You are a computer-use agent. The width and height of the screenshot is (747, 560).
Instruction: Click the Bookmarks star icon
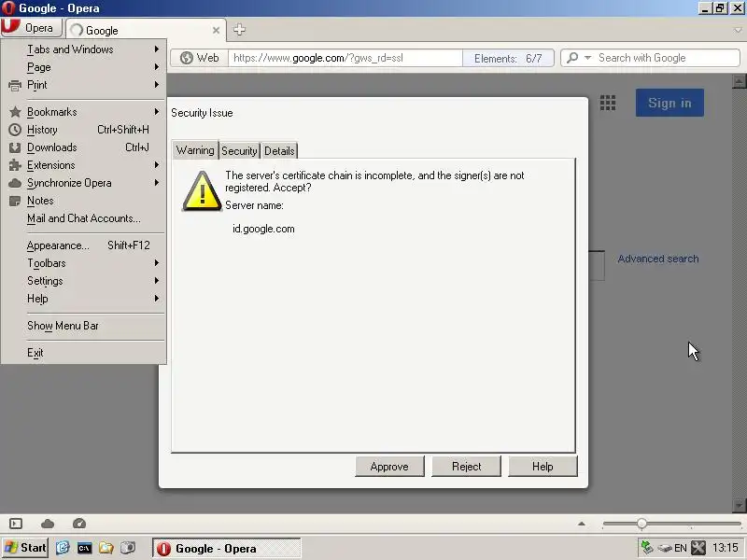point(15,112)
